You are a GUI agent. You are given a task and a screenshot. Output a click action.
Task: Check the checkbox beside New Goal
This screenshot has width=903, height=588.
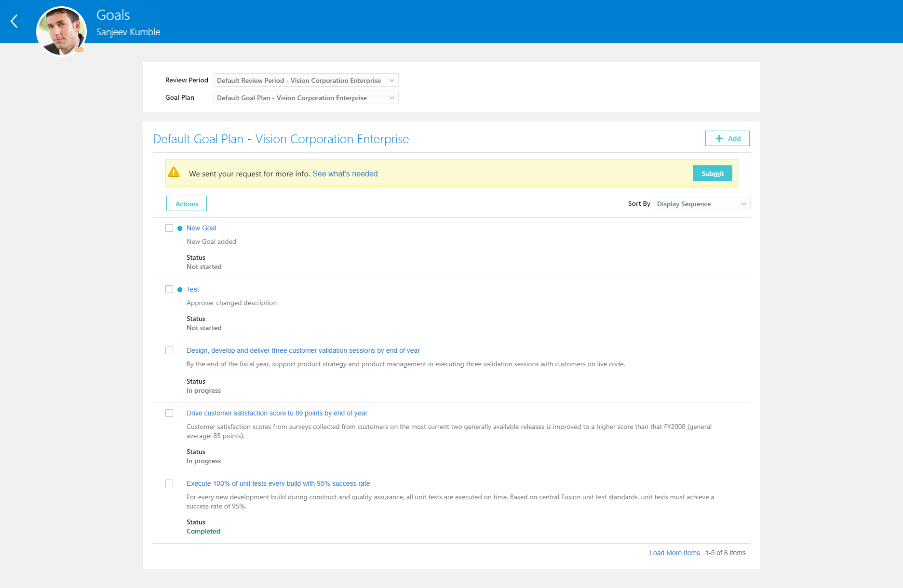tap(169, 227)
